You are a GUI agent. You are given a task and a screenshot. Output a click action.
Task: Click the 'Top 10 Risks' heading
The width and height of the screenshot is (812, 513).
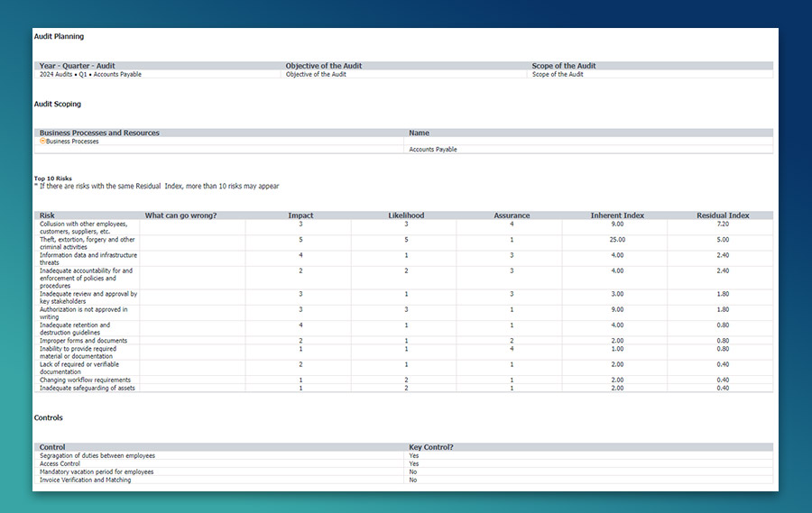(53, 179)
